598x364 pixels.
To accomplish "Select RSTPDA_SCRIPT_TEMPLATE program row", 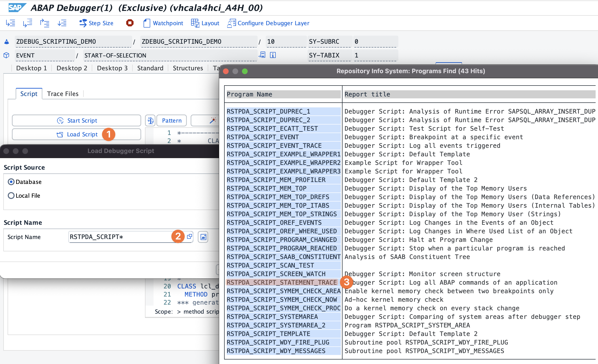I will (x=284, y=334).
